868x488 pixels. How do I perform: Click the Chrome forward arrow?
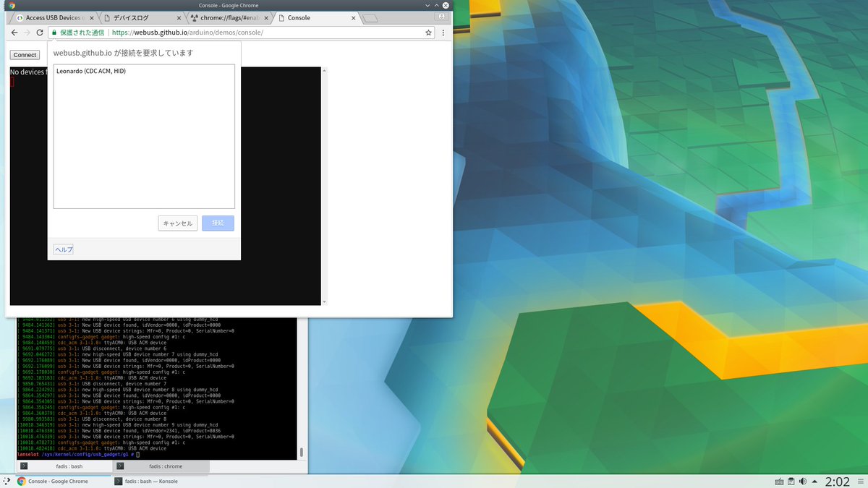27,33
